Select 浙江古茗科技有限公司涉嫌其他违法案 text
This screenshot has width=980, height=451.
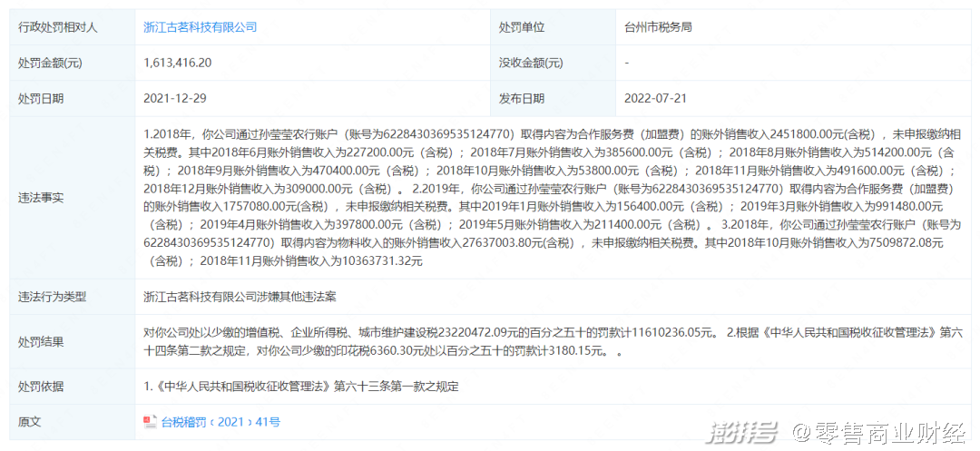pyautogui.click(x=240, y=297)
